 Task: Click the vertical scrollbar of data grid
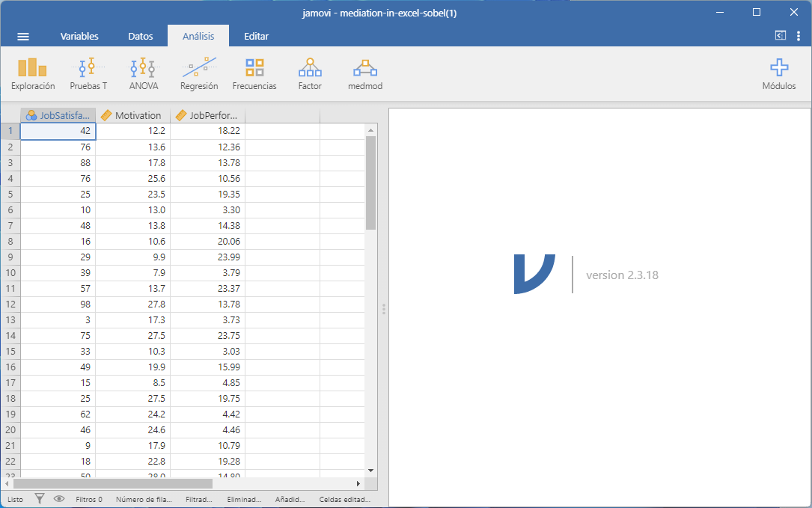[370, 183]
